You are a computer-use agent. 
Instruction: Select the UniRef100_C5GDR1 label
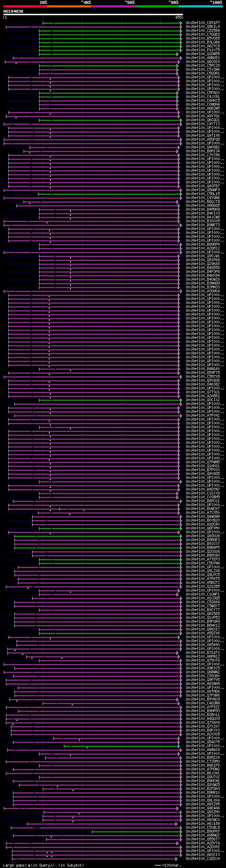203,73
